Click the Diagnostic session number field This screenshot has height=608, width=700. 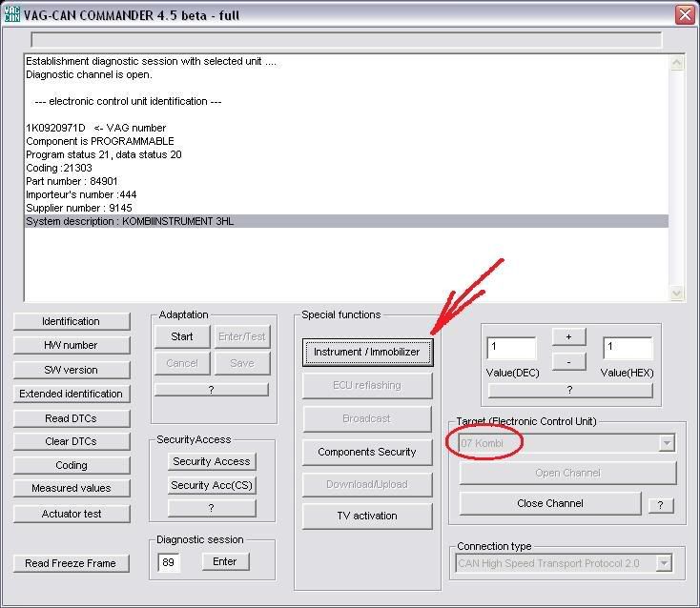169,562
